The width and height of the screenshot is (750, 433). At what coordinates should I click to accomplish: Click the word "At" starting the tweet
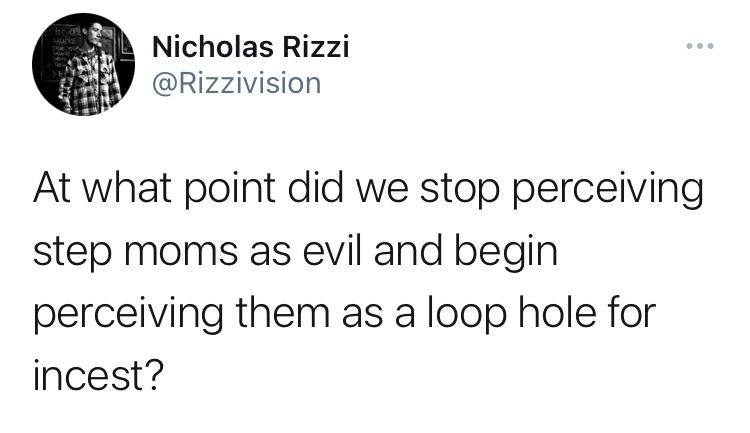[x=53, y=191]
